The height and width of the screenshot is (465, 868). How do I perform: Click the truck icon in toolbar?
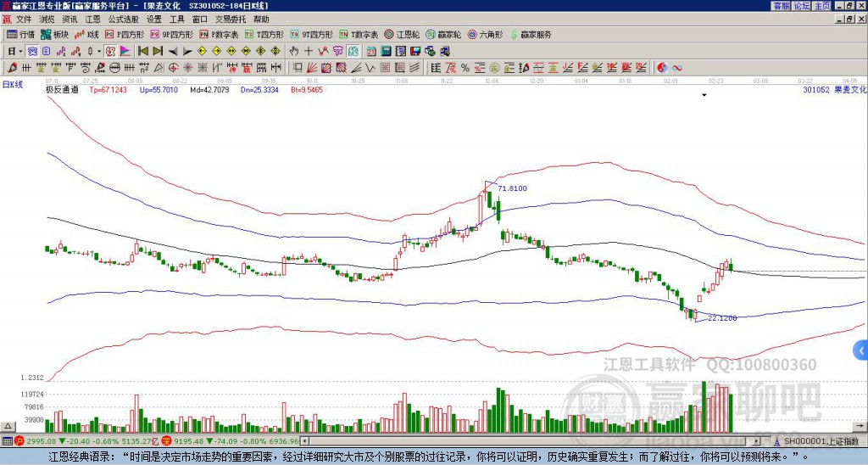444,52
